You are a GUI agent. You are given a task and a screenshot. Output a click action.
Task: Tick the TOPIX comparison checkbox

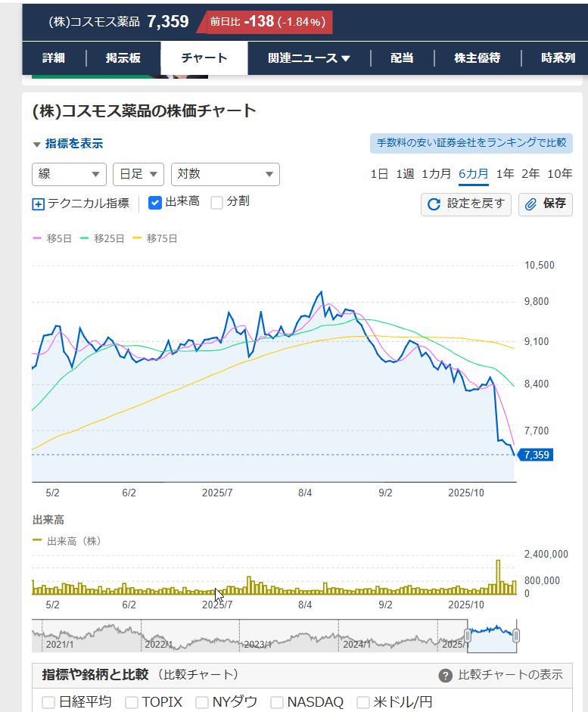(x=132, y=702)
